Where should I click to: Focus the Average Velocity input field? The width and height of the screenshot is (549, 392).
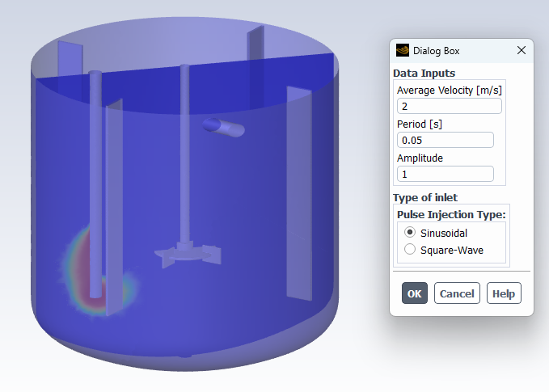pyautogui.click(x=450, y=106)
